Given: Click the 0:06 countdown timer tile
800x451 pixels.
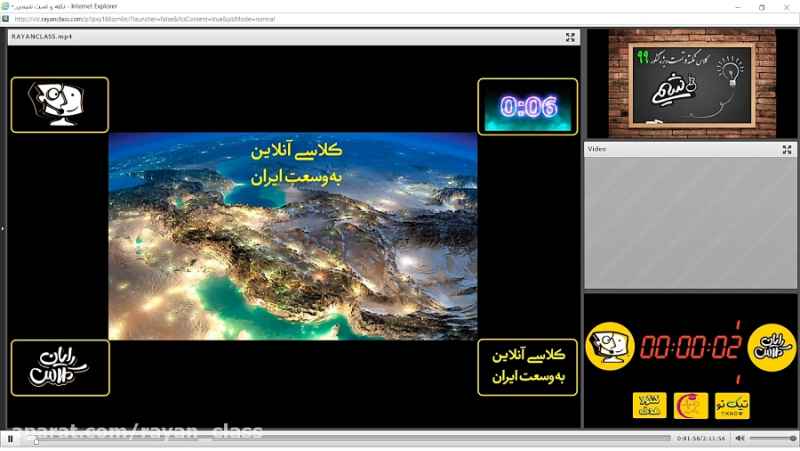Looking at the screenshot, I should point(528,107).
